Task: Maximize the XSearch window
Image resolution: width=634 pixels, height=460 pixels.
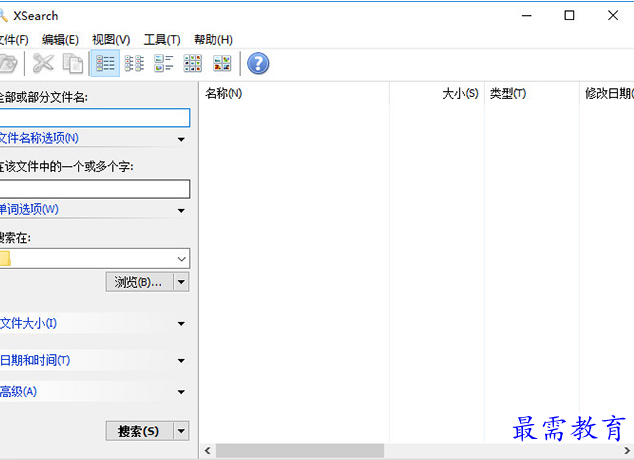Action: (x=569, y=16)
